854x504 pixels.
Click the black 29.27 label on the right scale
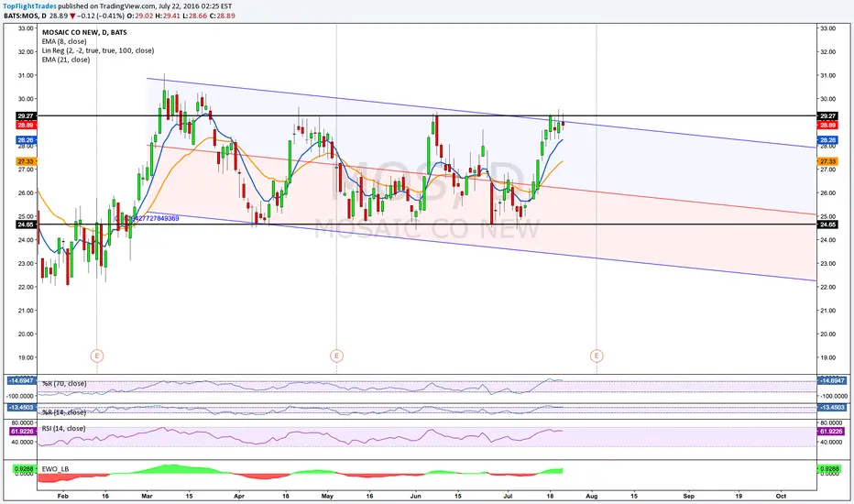pyautogui.click(x=827, y=116)
